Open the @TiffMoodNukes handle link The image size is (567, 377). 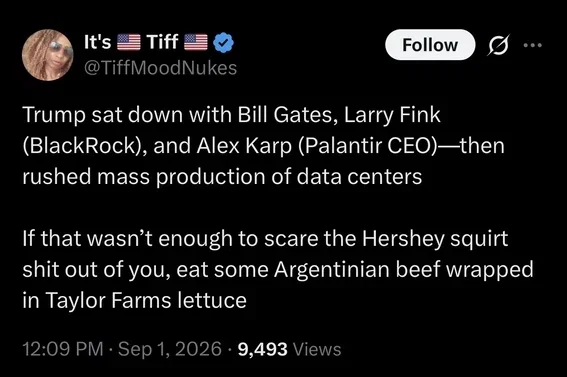coord(160,68)
